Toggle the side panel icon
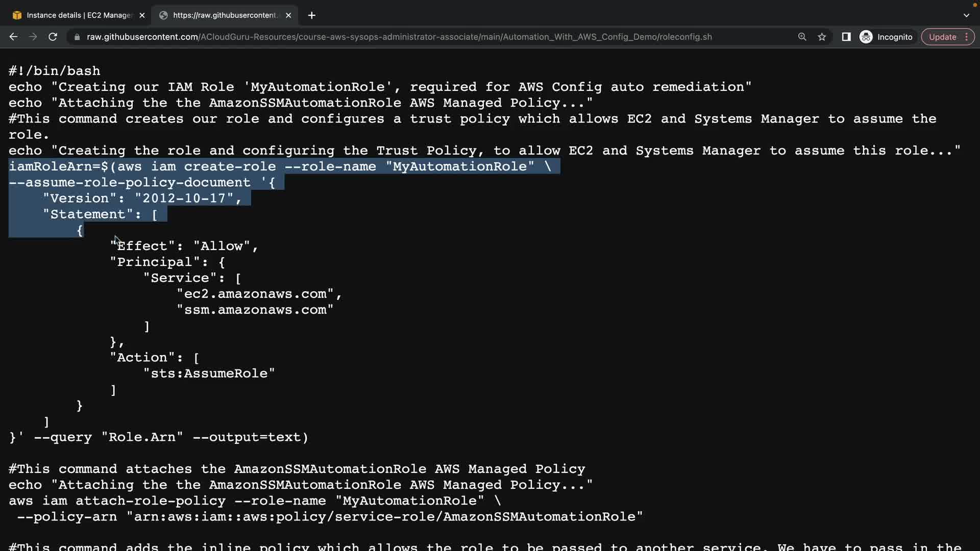Image resolution: width=980 pixels, height=551 pixels. pos(846,37)
